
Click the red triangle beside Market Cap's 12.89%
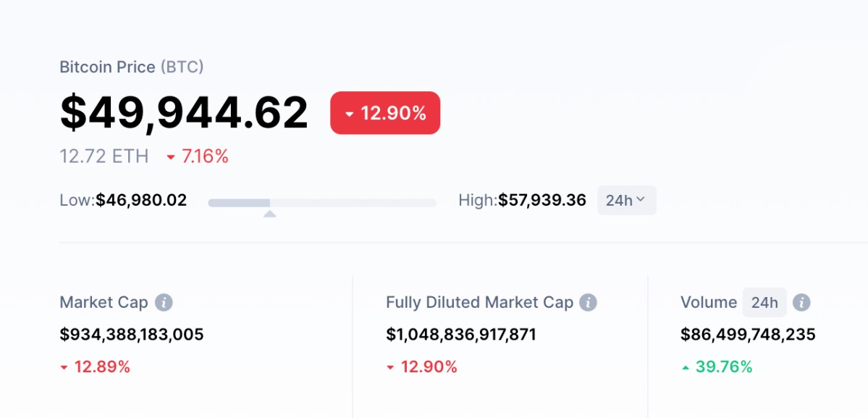[64, 367]
